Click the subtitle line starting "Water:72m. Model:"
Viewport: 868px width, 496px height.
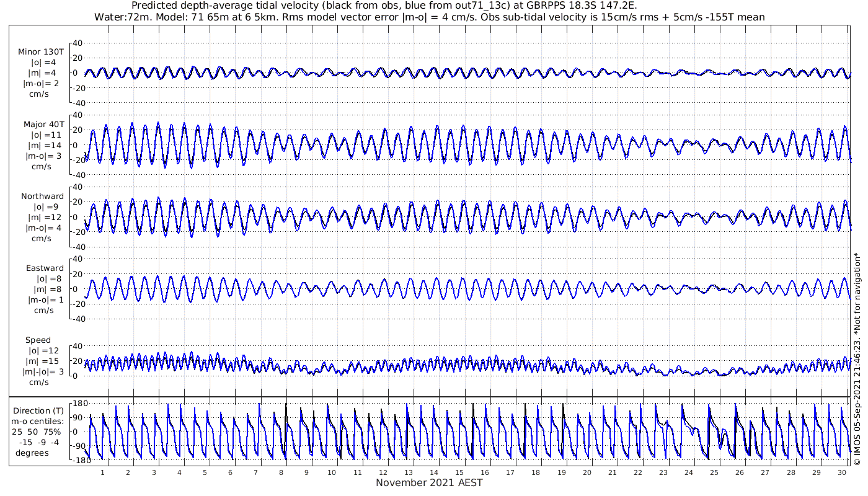click(429, 17)
